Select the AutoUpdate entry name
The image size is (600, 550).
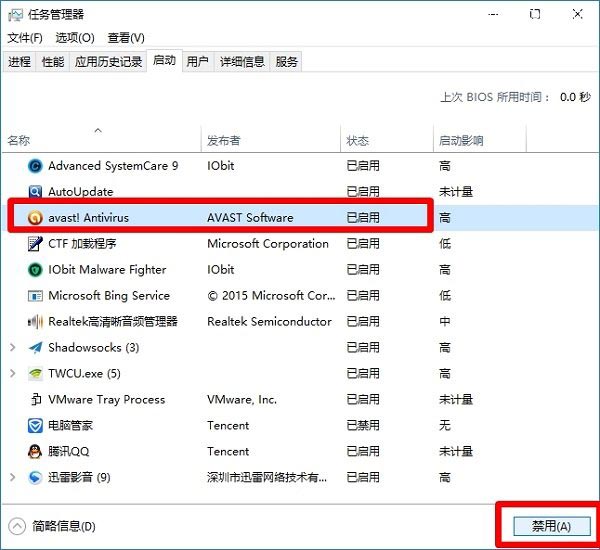(81, 191)
